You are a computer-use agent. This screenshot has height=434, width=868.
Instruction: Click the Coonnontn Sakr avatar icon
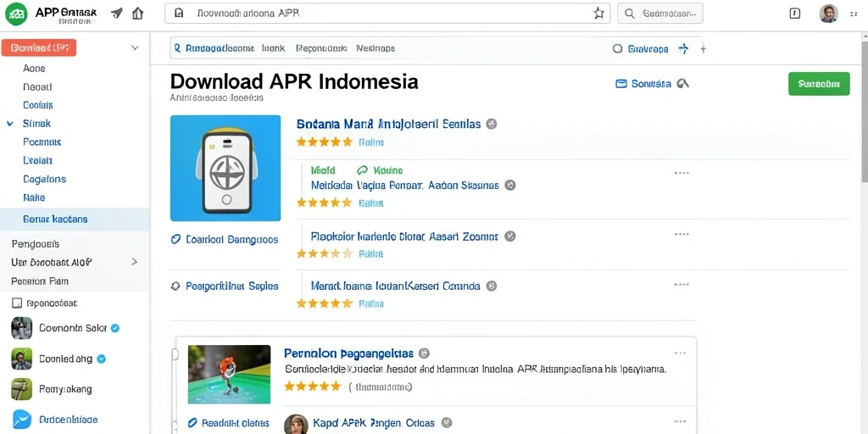(21, 328)
